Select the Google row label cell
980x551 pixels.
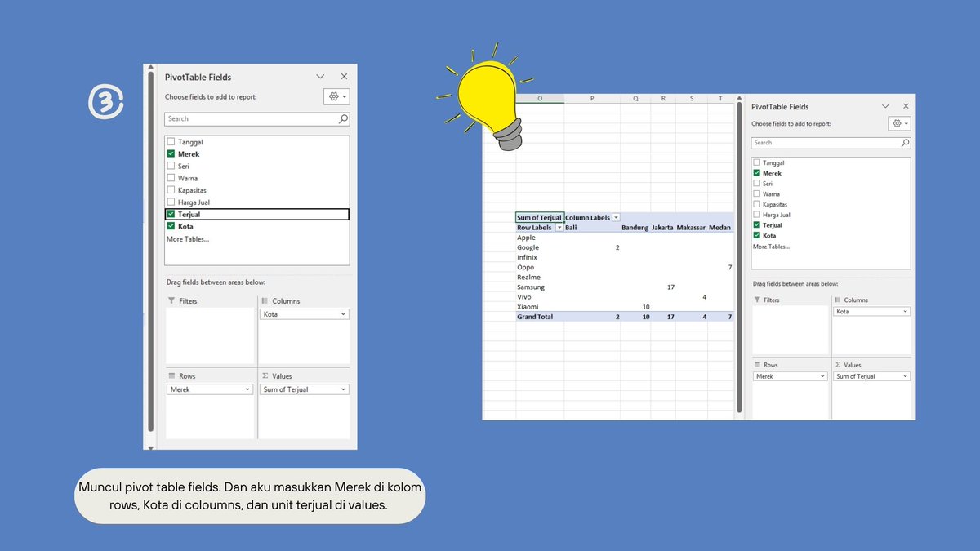[540, 247]
